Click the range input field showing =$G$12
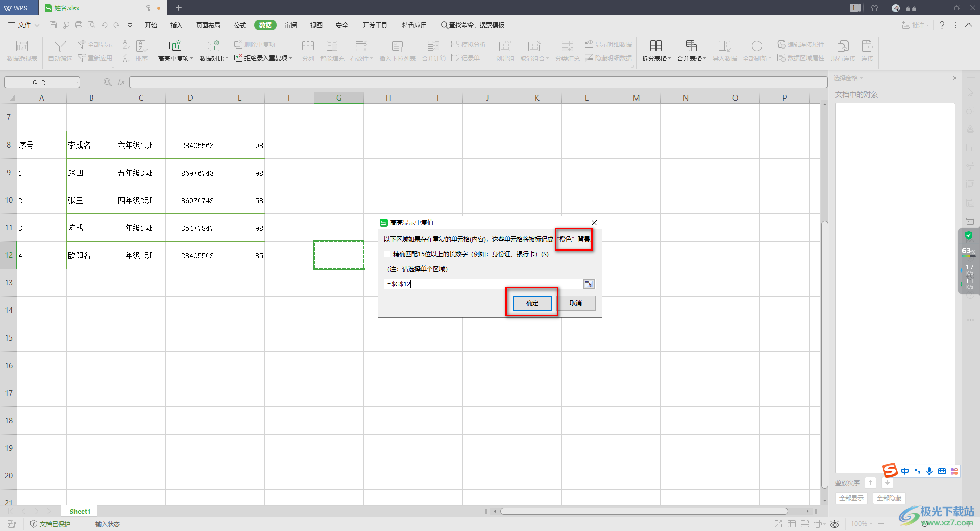 coord(483,284)
